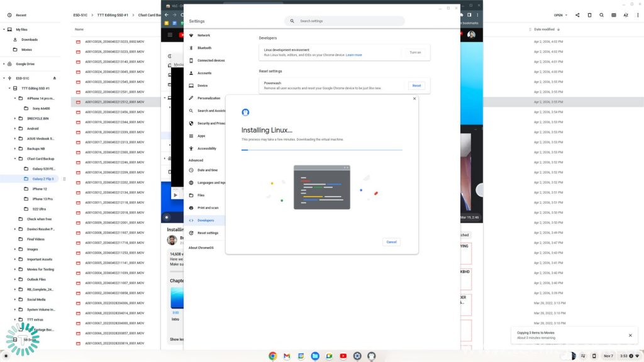Eject the ESD-S1C drive
This screenshot has height=362, width=644.
(x=54, y=78)
